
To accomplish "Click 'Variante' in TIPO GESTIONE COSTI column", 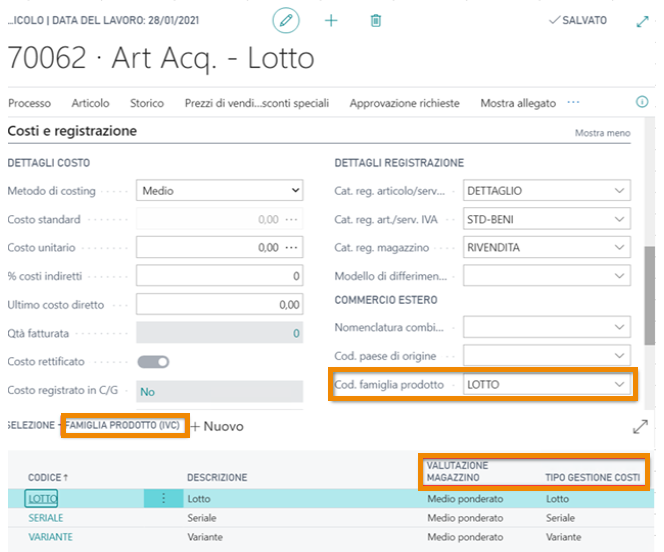I will pos(563,537).
